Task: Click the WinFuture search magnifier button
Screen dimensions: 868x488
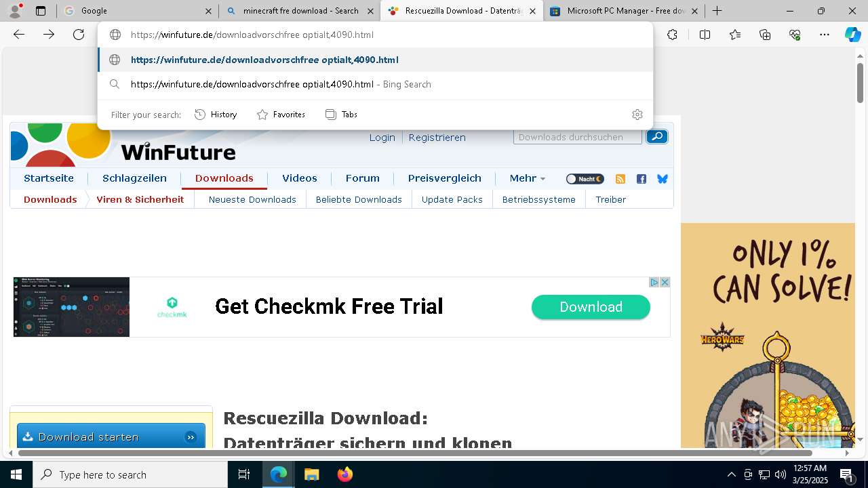Action: point(656,137)
